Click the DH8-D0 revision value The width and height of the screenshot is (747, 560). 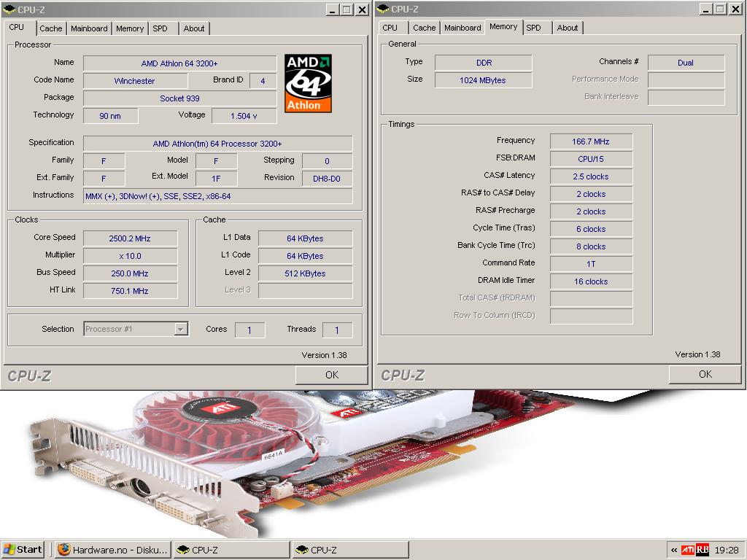(x=328, y=179)
